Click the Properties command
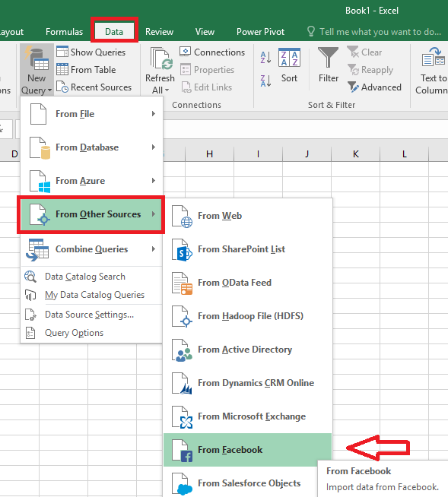This screenshot has width=448, height=497. click(x=207, y=70)
